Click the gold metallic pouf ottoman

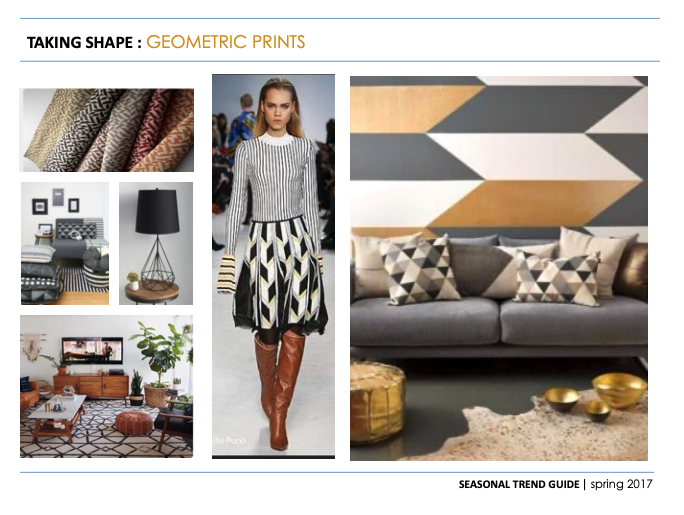tap(377, 402)
